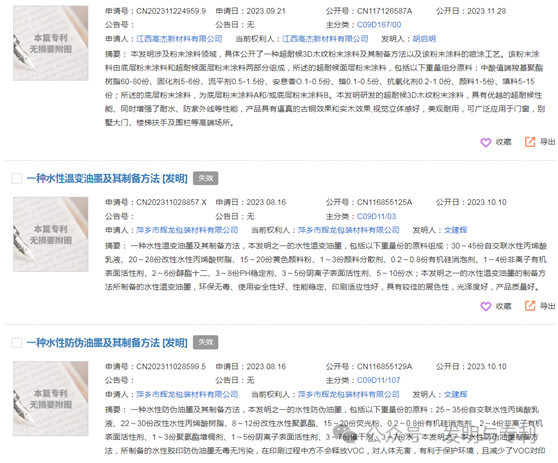
Task: Click the abstract starting with 一种水性温变油墨及其制备方法
Action: pyautogui.click(x=326, y=266)
